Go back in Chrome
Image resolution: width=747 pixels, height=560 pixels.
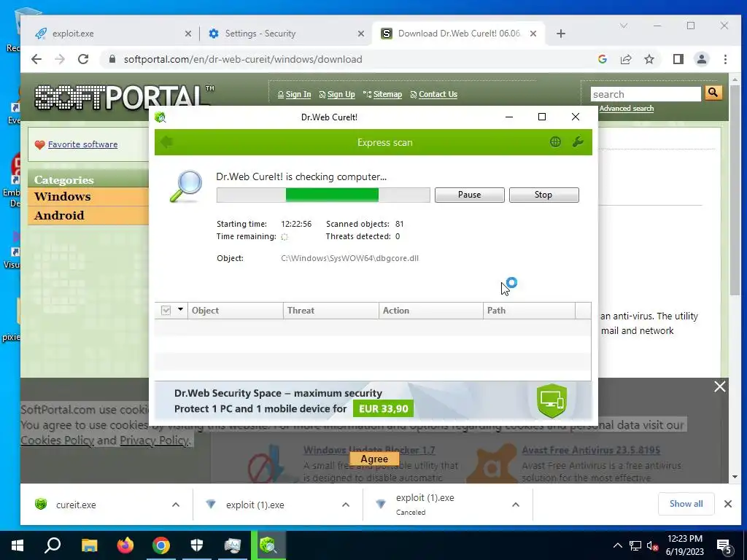[36, 59]
